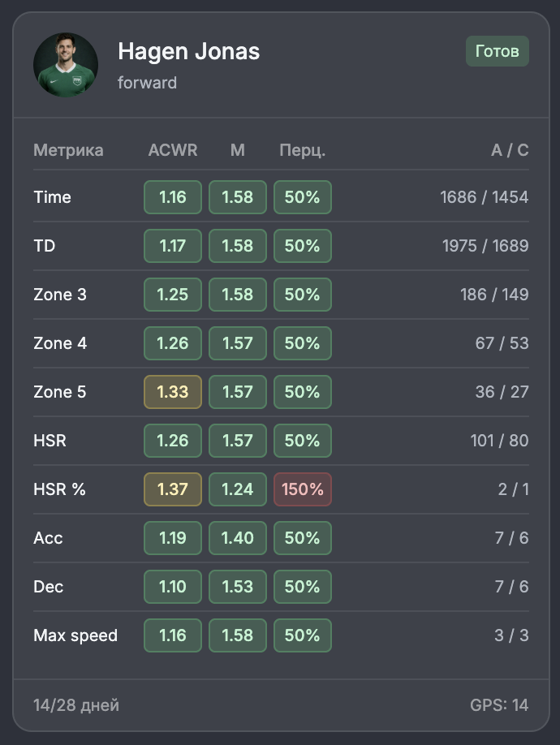Image resolution: width=560 pixels, height=745 pixels.
Task: Click the Acc row M value 1.40
Action: tap(238, 538)
